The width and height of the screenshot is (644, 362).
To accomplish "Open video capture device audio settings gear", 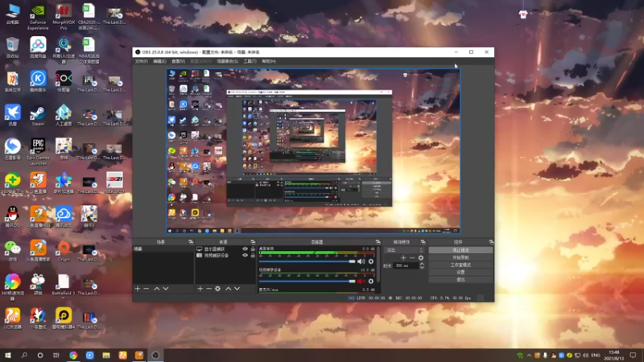I will click(x=371, y=281).
